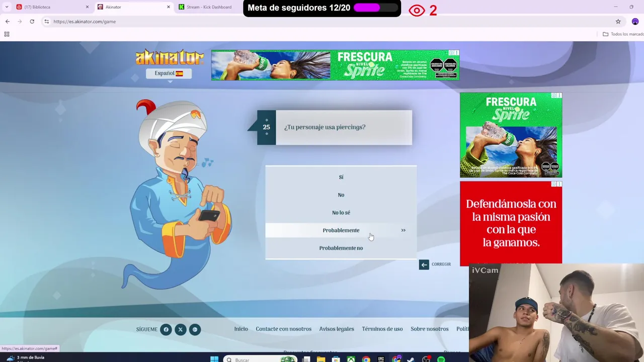Open the apps grid in bookmarks bar
The width and height of the screenshot is (644, 362).
[x=7, y=34]
